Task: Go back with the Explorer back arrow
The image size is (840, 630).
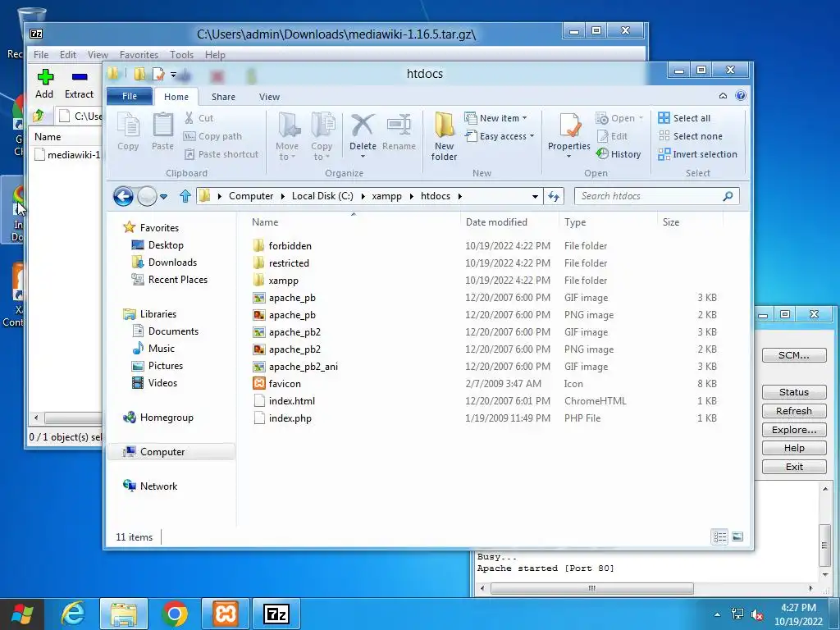Action: coord(123,196)
